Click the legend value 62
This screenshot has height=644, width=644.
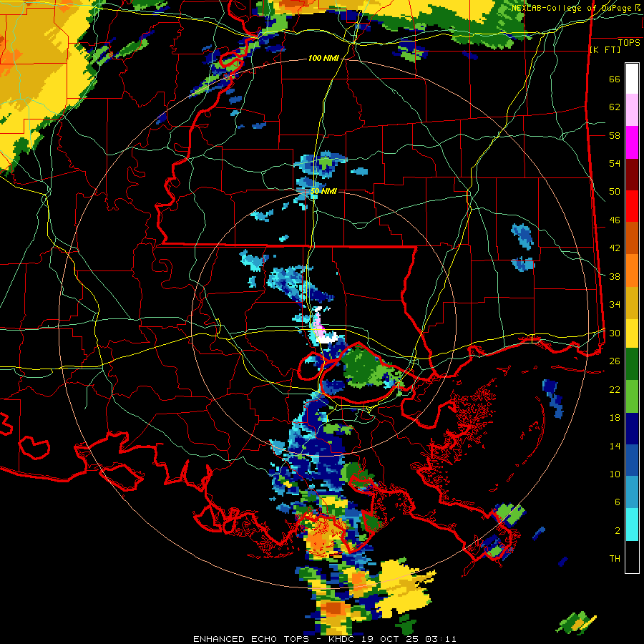tap(615, 107)
